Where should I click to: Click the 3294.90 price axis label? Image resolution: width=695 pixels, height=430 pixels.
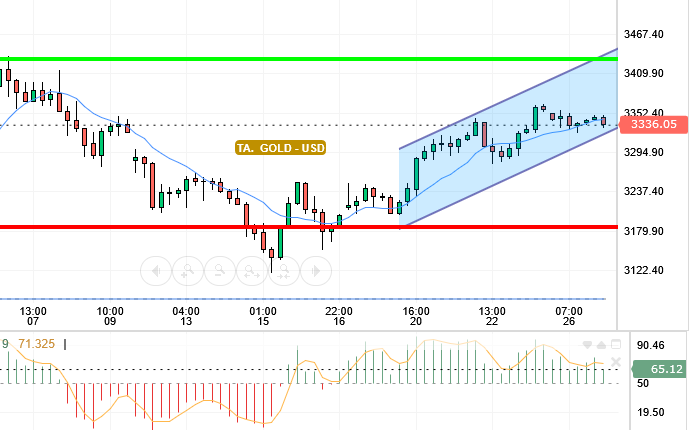pyautogui.click(x=644, y=152)
